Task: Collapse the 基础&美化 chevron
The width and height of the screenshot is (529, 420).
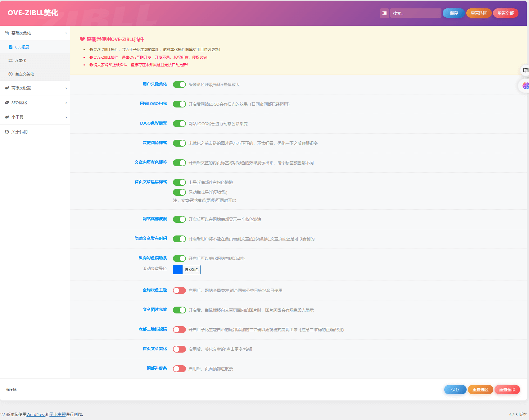Action: [x=66, y=33]
